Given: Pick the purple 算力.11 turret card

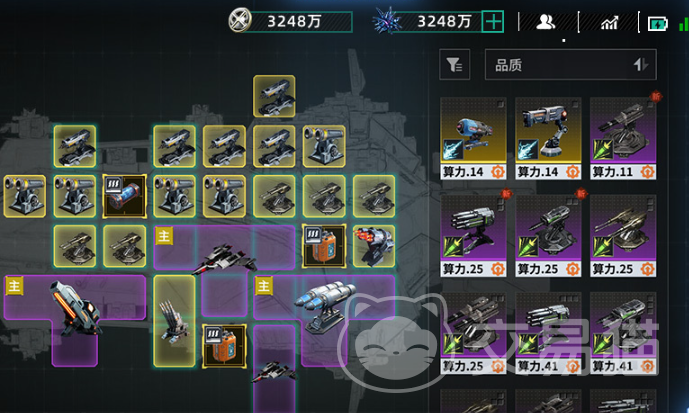Looking at the screenshot, I should 623,139.
